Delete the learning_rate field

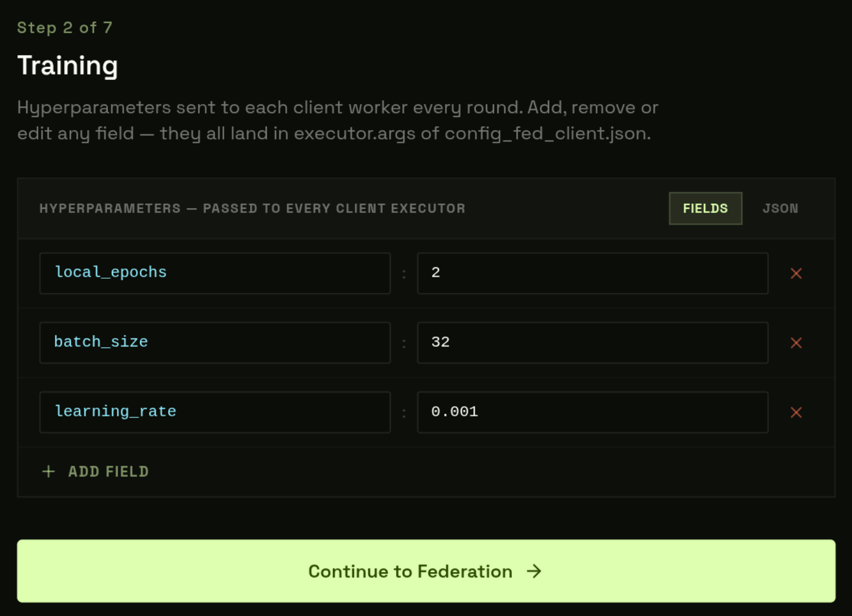796,412
